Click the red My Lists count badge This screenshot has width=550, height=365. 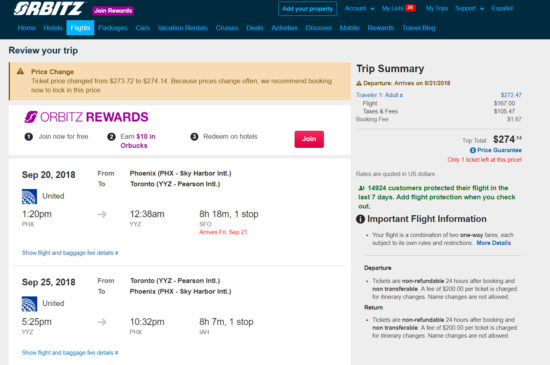pos(410,8)
